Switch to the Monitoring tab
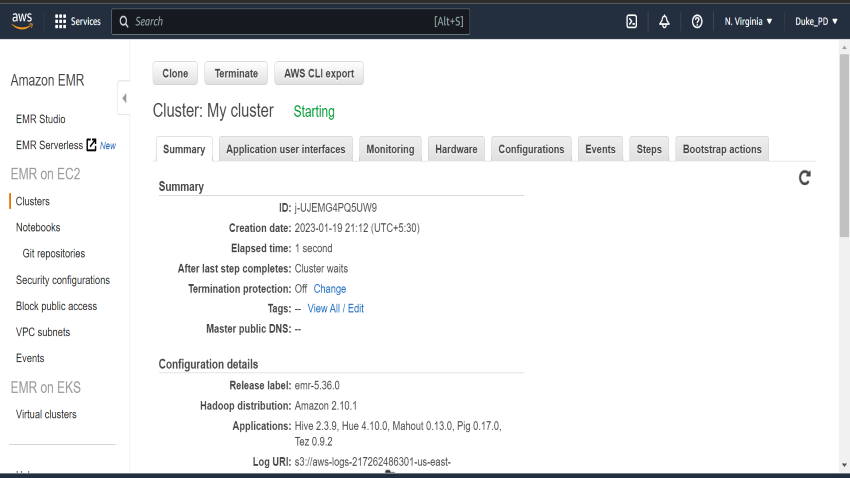Image resolution: width=850 pixels, height=478 pixels. pyautogui.click(x=390, y=149)
